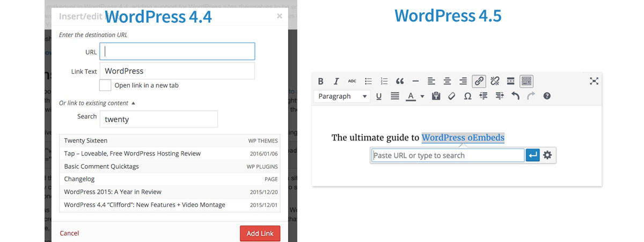Increase the indent
This screenshot has width=644, height=242.
[x=500, y=96]
